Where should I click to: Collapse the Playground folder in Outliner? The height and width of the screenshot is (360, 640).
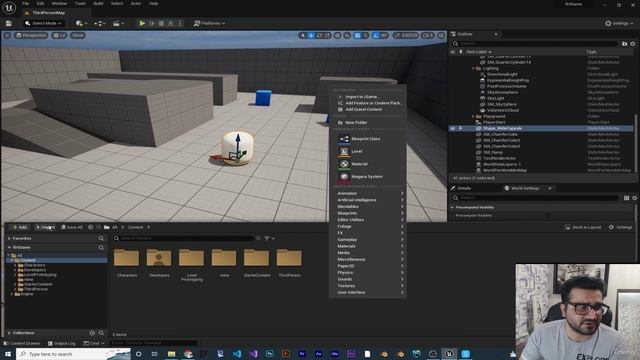point(473,116)
